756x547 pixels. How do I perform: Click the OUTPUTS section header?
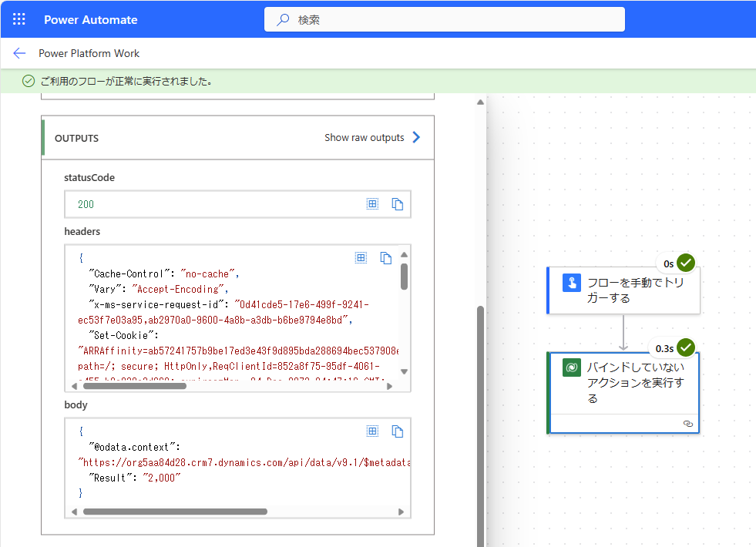(76, 139)
